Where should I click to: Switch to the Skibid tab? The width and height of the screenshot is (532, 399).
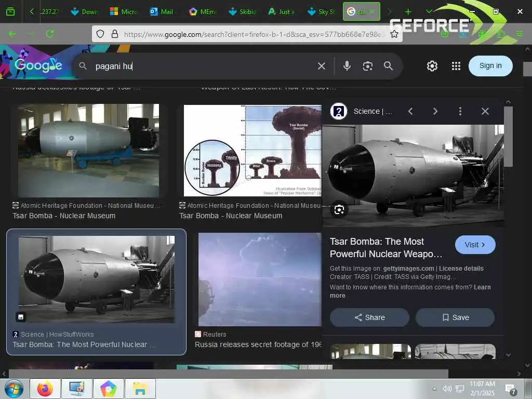tap(243, 12)
